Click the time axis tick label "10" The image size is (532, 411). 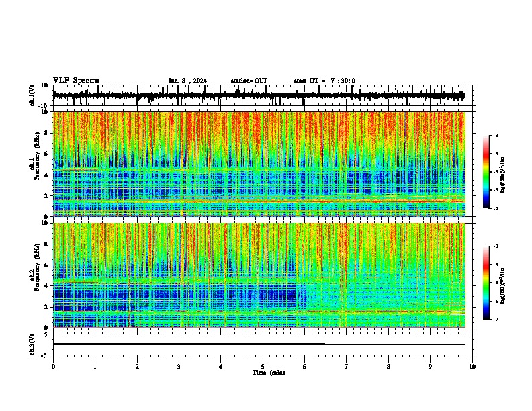click(472, 367)
